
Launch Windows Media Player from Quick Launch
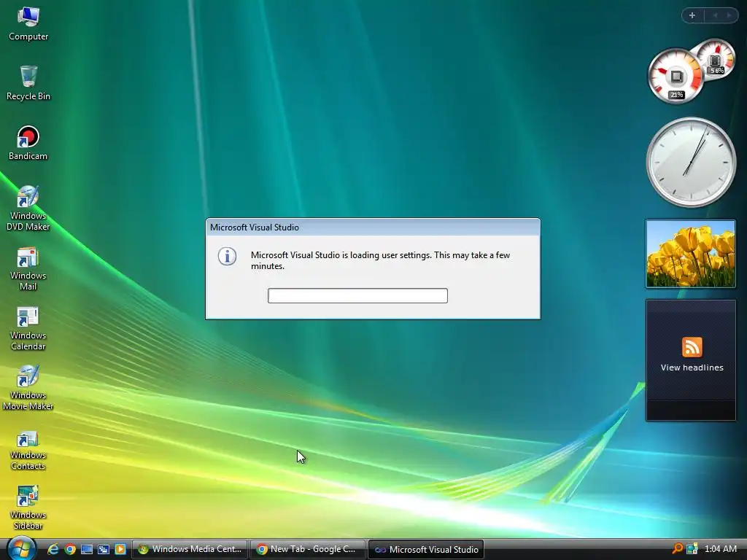click(x=120, y=549)
